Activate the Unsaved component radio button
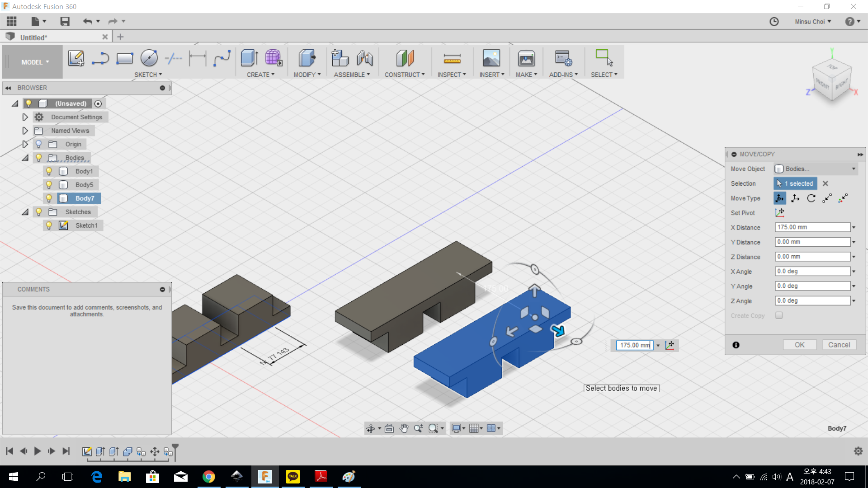The image size is (868, 488). click(x=98, y=103)
